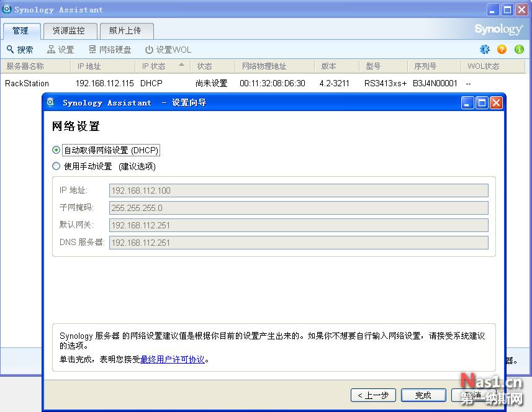Click serial number B3J4N00001 cell
Screen dimensions: 532x412
pos(435,83)
